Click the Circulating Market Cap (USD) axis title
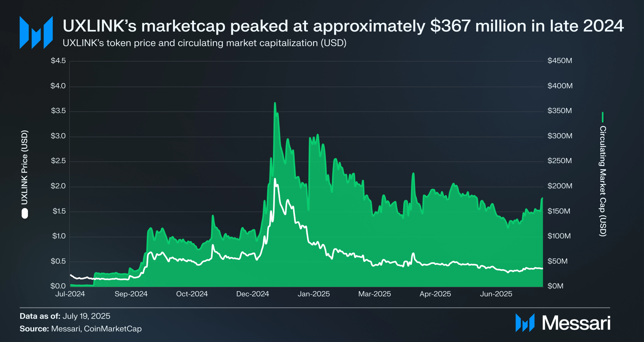This screenshot has height=342, width=644. point(603,181)
